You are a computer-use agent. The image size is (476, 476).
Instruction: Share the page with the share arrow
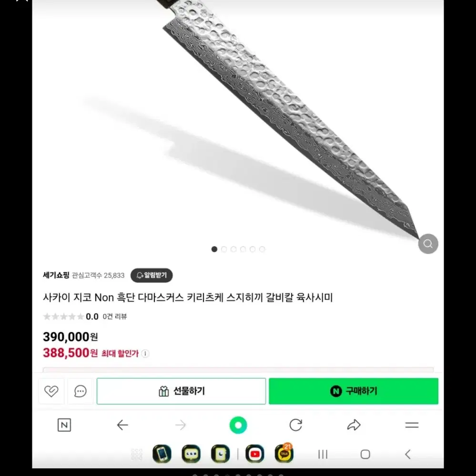click(354, 425)
